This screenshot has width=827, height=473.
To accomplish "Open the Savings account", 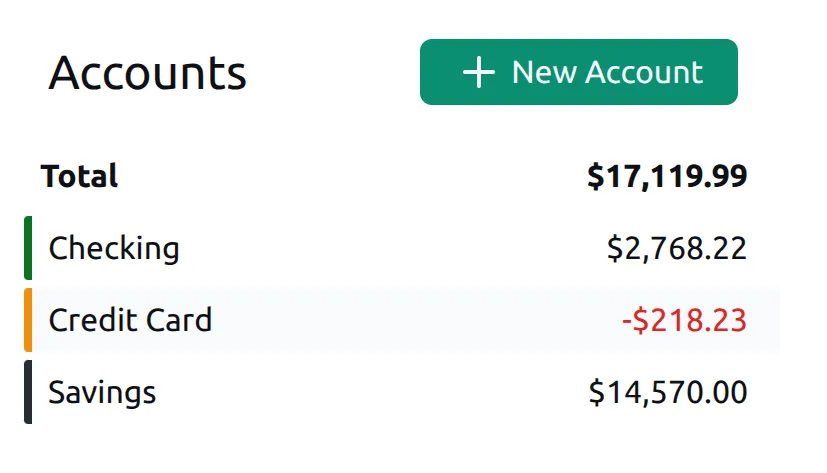I will point(102,392).
